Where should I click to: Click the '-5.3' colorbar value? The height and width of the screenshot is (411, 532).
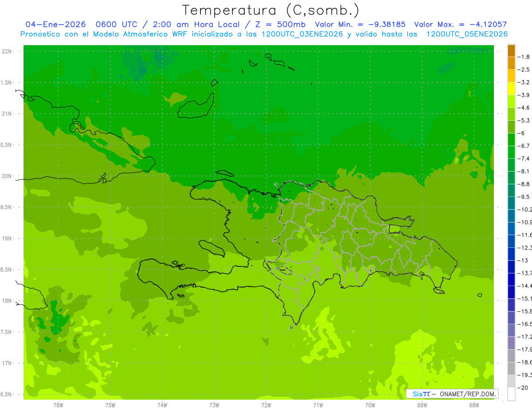[x=524, y=121]
